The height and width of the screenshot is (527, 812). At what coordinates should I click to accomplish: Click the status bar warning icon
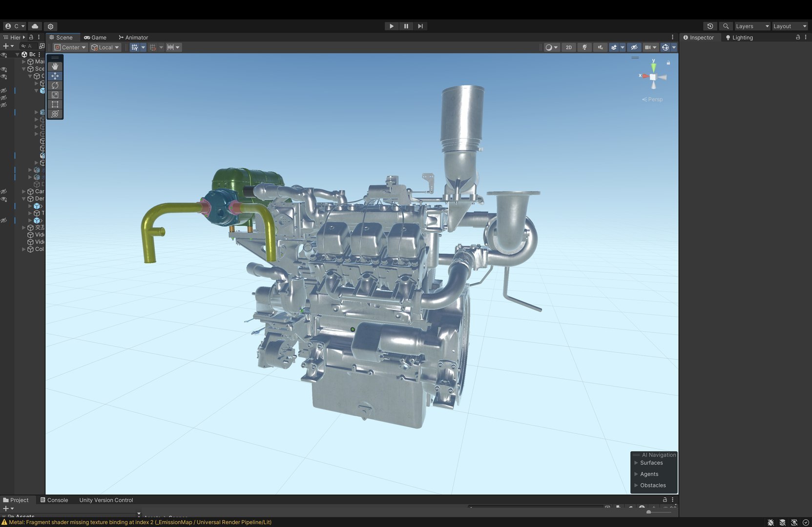(4, 522)
